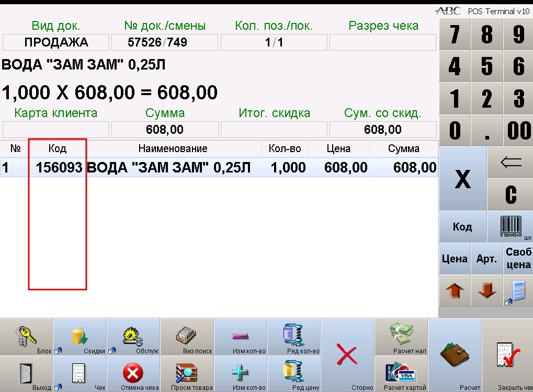Select Цена column header in table
This screenshot has width=533, height=392.
pyautogui.click(x=338, y=148)
